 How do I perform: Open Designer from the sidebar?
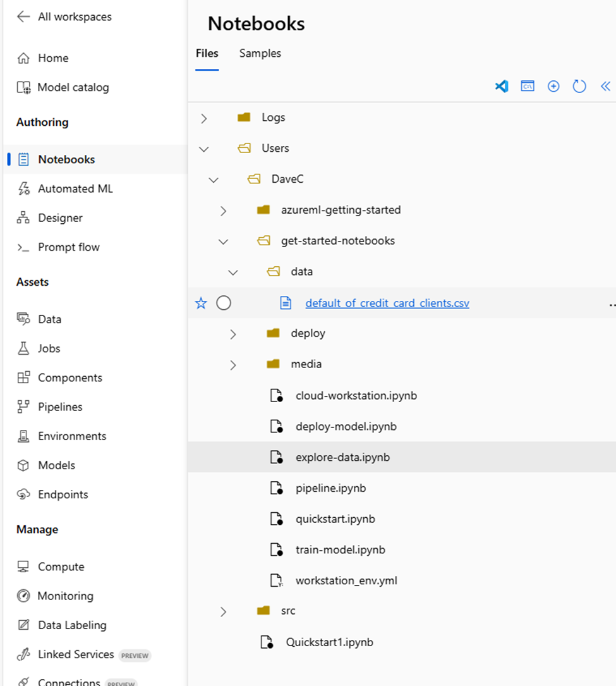click(60, 218)
